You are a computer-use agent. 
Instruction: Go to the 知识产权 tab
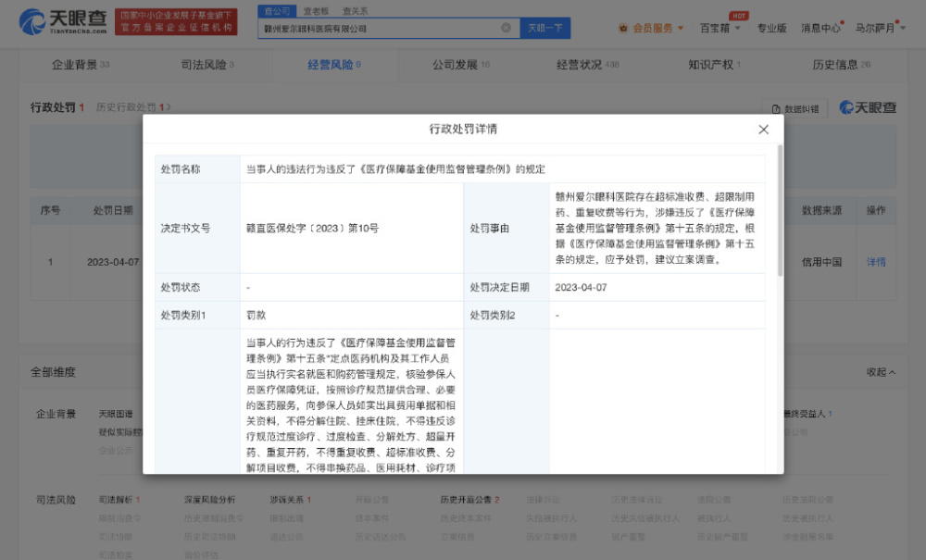point(713,65)
